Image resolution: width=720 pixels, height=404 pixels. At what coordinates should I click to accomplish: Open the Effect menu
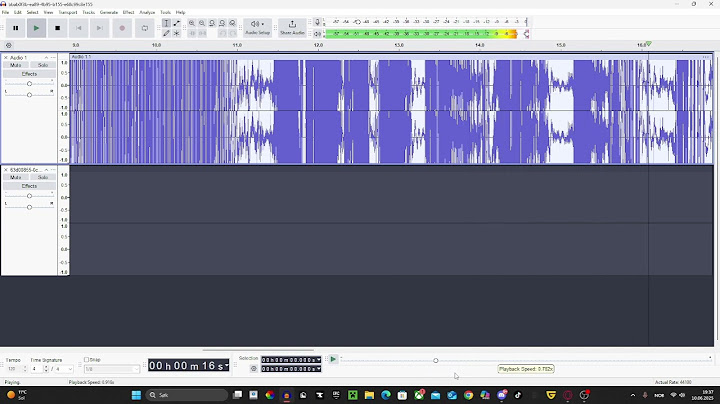coord(129,12)
